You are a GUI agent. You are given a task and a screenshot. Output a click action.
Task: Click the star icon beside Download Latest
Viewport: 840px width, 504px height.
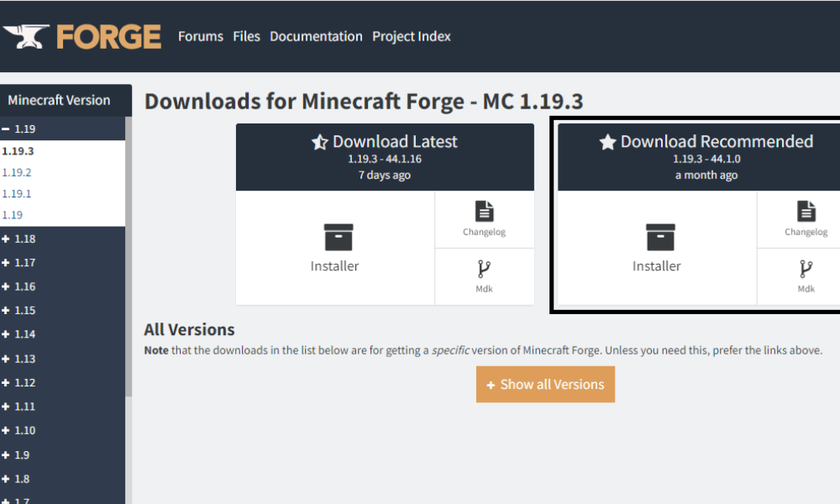click(x=319, y=141)
